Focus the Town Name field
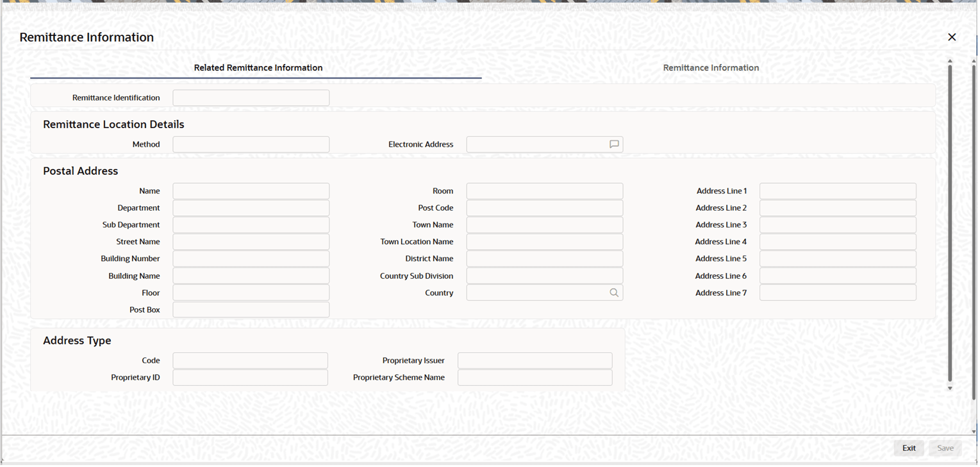Viewport: 980px width, 467px height. click(545, 225)
